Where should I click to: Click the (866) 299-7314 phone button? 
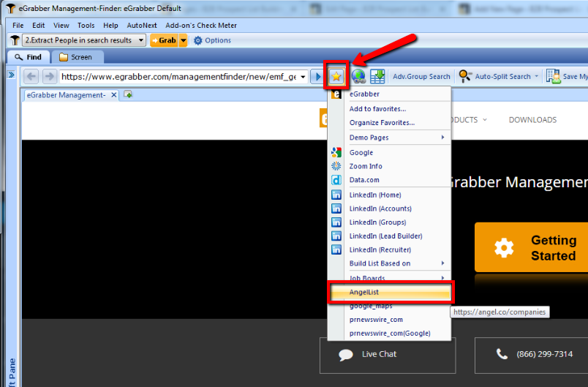(531, 354)
